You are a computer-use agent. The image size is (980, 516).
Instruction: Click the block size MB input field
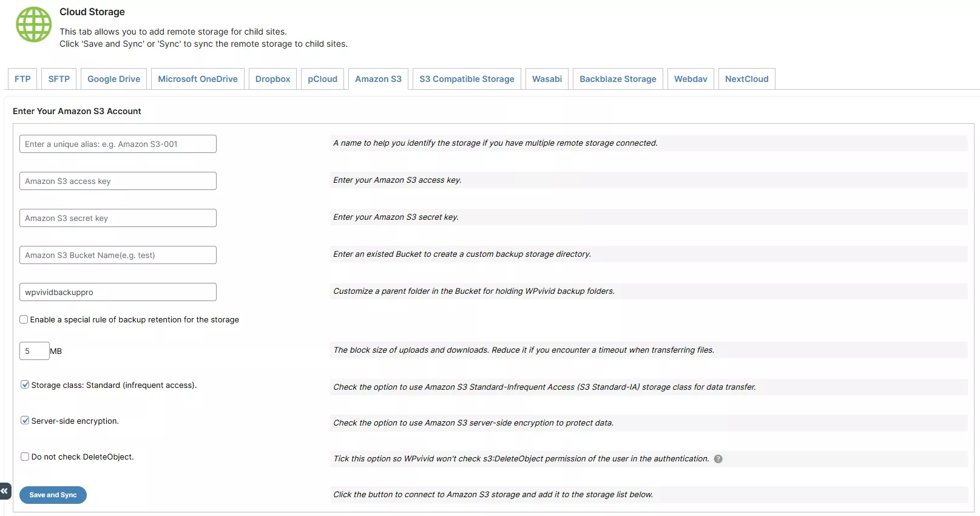tap(35, 351)
